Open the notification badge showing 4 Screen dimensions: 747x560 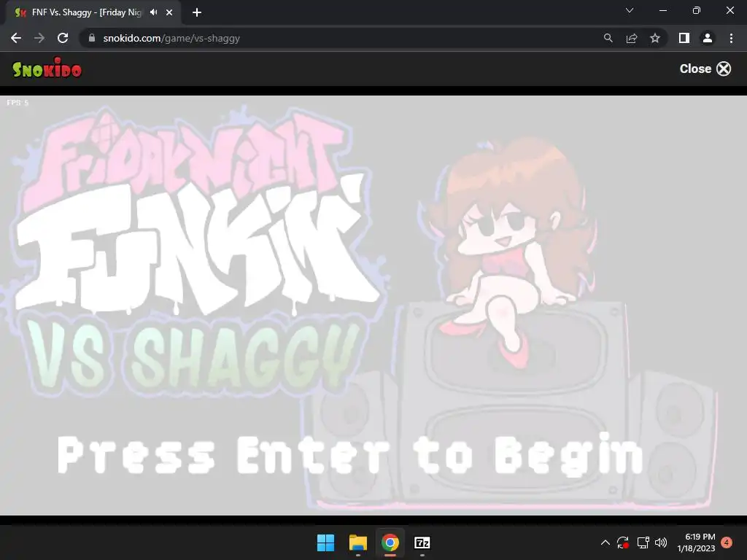click(x=727, y=542)
